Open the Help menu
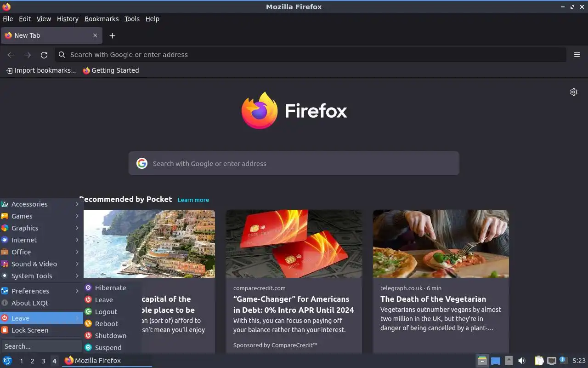 coord(152,19)
